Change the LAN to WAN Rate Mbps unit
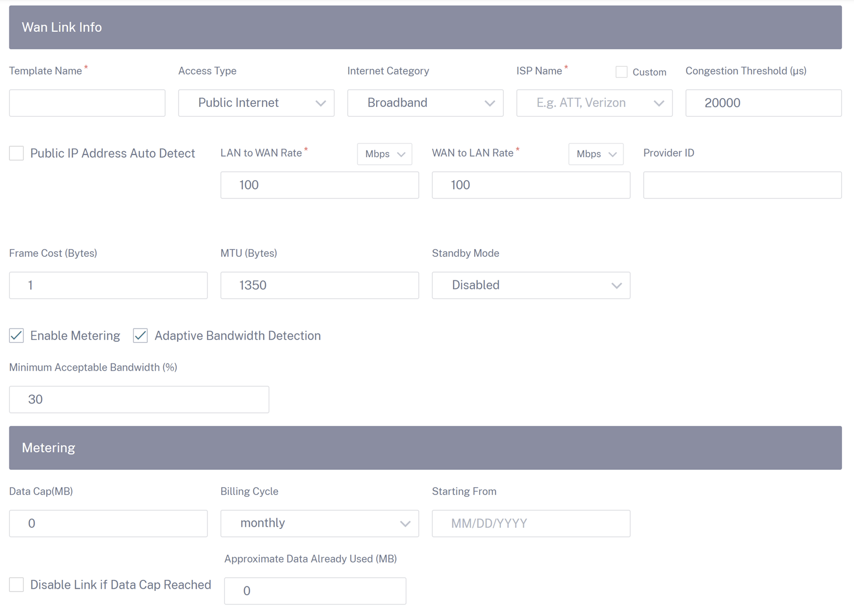Screen dimensions: 854x616 [x=385, y=154]
